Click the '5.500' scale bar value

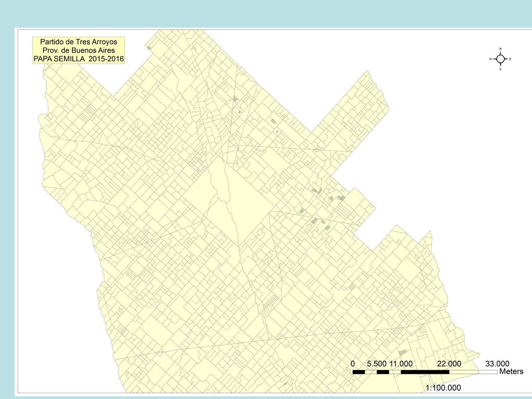point(377,364)
